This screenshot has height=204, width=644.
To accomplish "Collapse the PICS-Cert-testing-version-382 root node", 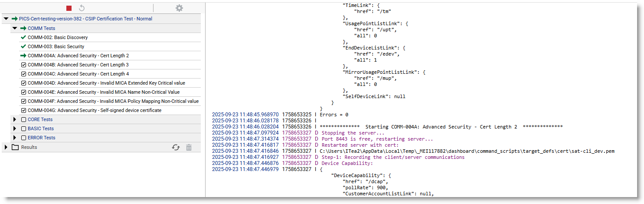I will click(6, 19).
